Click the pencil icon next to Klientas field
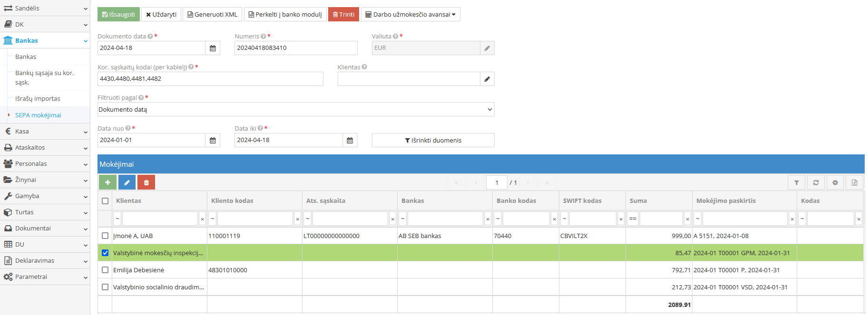868x315 pixels. 487,79
